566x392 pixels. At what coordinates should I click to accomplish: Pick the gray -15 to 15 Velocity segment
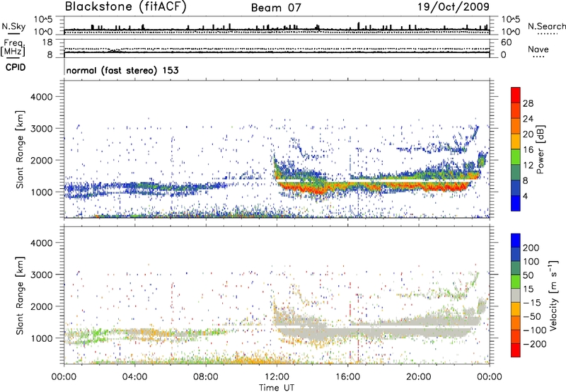coord(516,296)
